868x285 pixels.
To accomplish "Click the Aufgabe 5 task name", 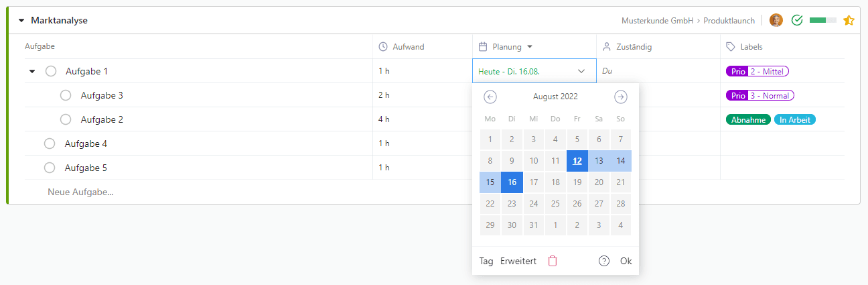I will [x=86, y=168].
